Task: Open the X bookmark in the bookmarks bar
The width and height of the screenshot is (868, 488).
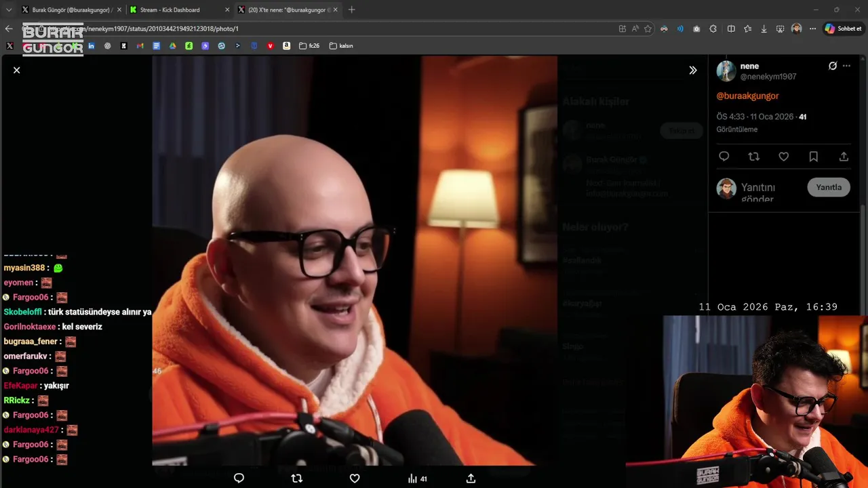Action: 9,46
